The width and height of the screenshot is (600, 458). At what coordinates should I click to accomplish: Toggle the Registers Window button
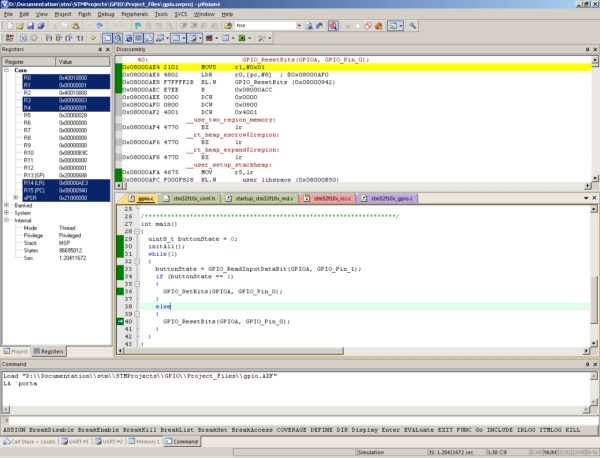pyautogui.click(x=139, y=38)
